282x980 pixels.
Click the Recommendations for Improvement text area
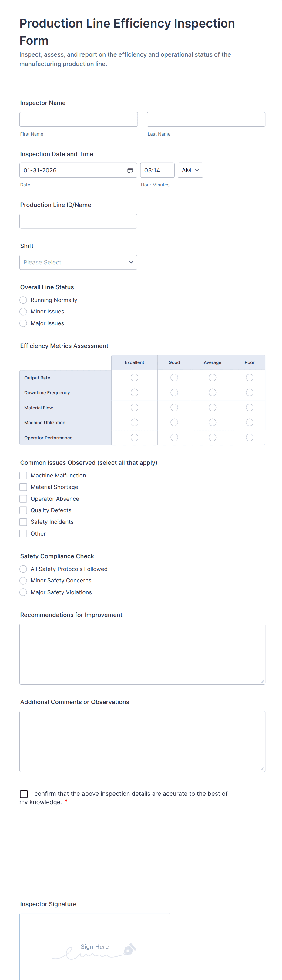[x=143, y=654]
